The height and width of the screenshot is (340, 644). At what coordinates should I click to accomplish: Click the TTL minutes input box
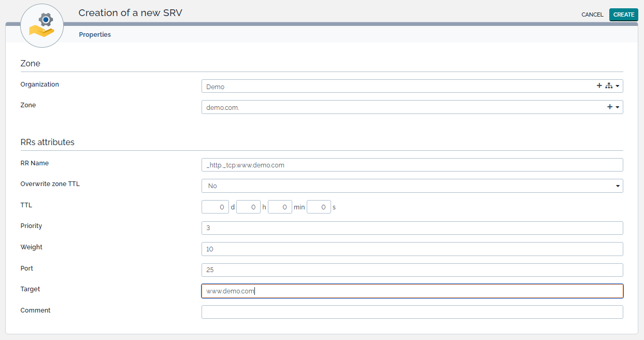pos(280,207)
